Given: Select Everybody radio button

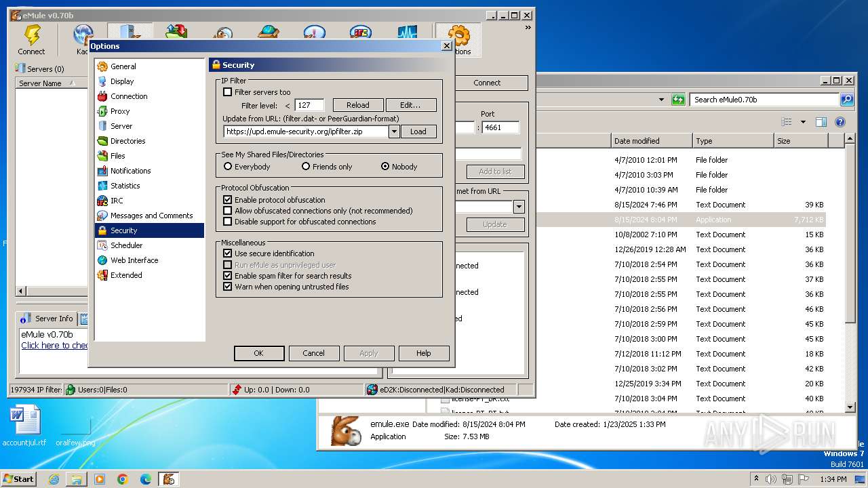Looking at the screenshot, I should point(228,167).
